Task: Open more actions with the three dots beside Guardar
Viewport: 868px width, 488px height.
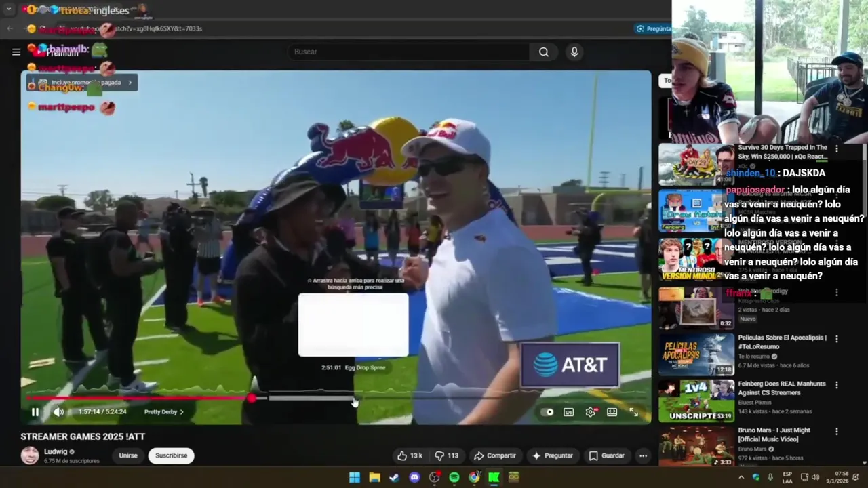Action: [x=643, y=455]
